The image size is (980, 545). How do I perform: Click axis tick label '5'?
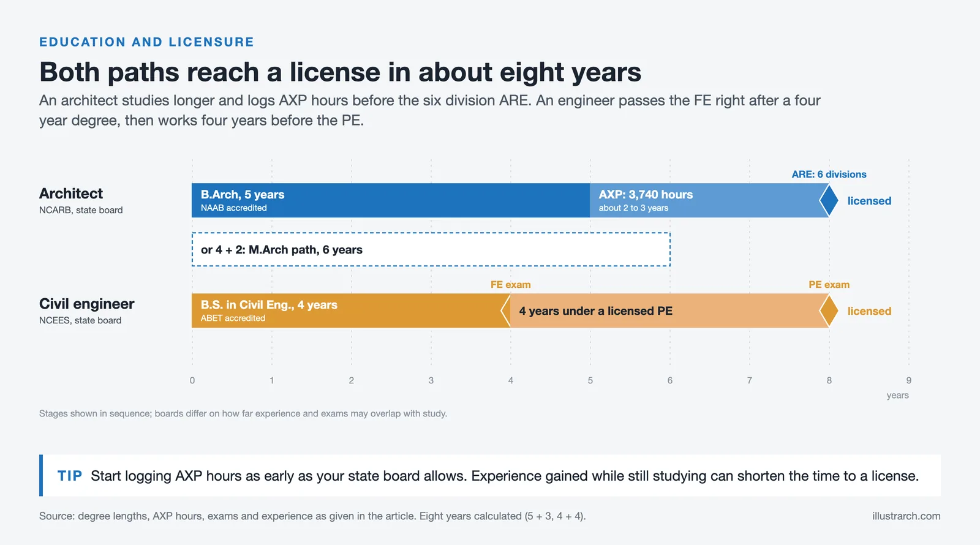click(x=590, y=380)
